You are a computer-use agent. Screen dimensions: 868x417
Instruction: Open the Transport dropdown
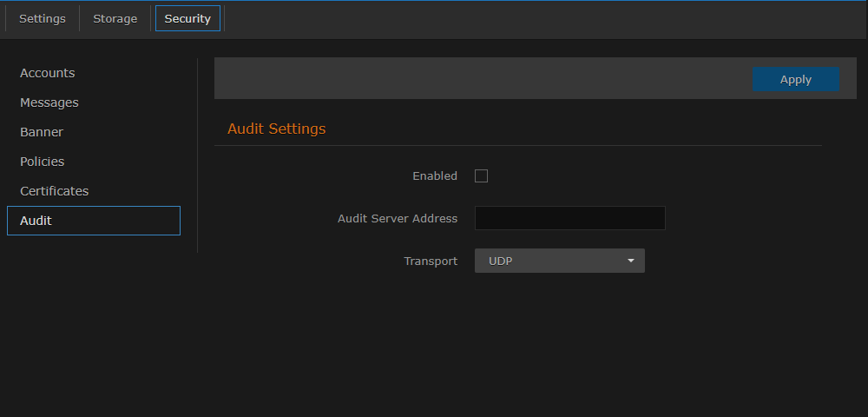[559, 261]
